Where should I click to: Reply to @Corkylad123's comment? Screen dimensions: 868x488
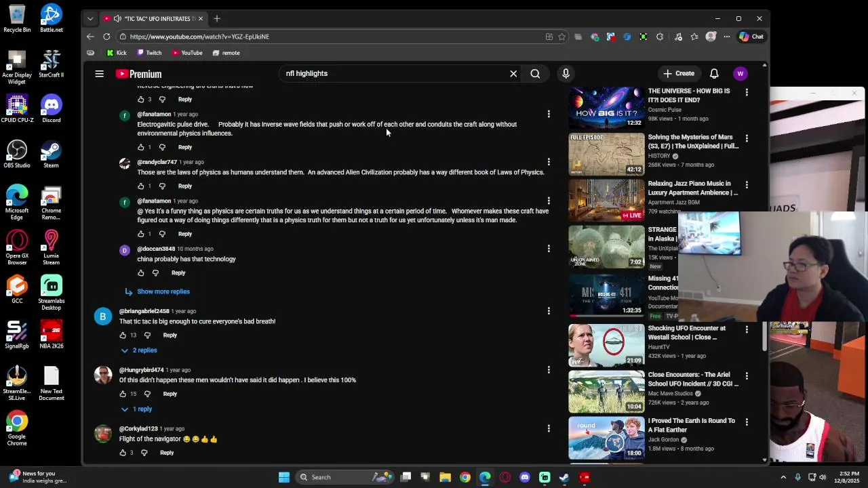167,453
